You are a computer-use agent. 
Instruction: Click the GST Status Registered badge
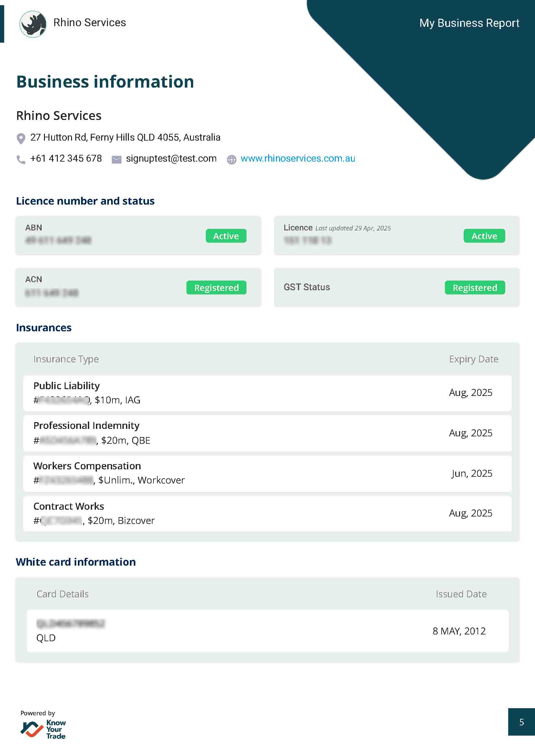(x=475, y=288)
